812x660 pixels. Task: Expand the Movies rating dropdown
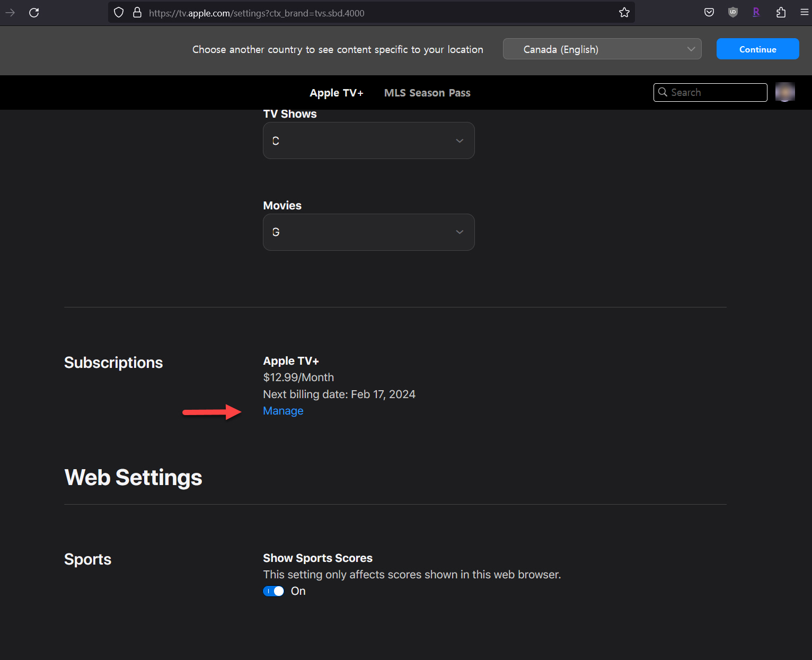(x=368, y=232)
